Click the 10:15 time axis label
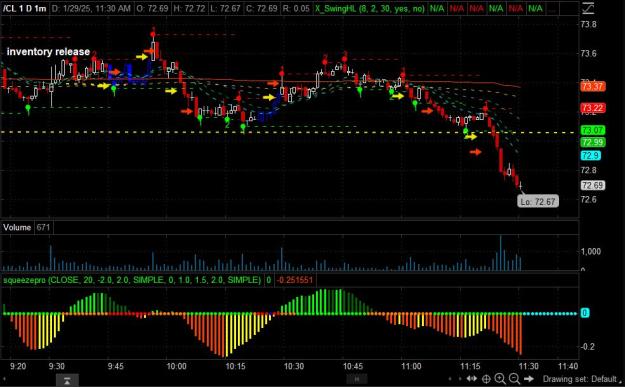Image resolution: width=625 pixels, height=387 pixels. tap(235, 366)
